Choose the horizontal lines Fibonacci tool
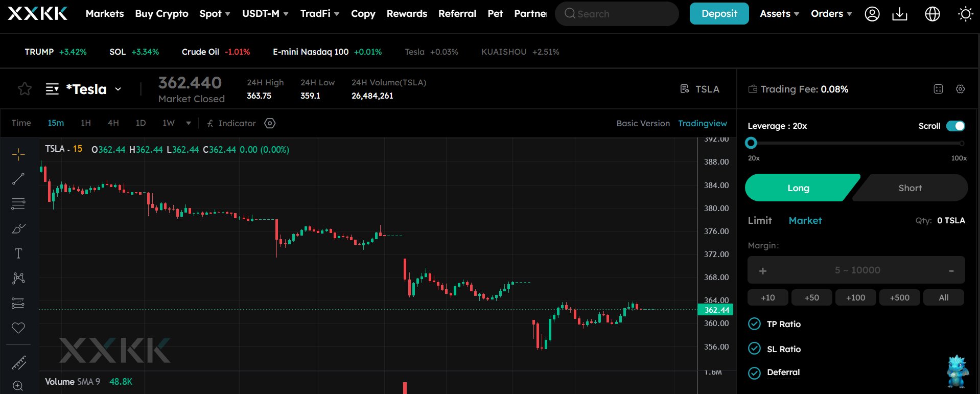Viewport: 980px width, 394px height. pos(18,204)
